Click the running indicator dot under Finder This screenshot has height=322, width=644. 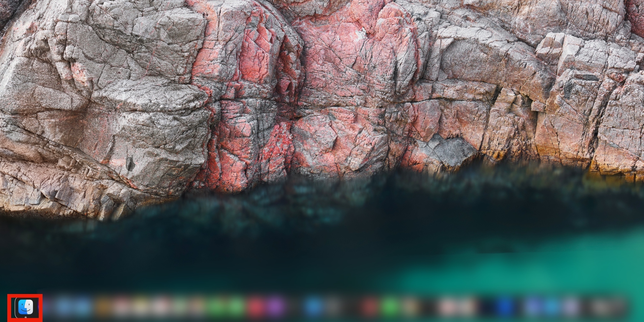(x=26, y=317)
